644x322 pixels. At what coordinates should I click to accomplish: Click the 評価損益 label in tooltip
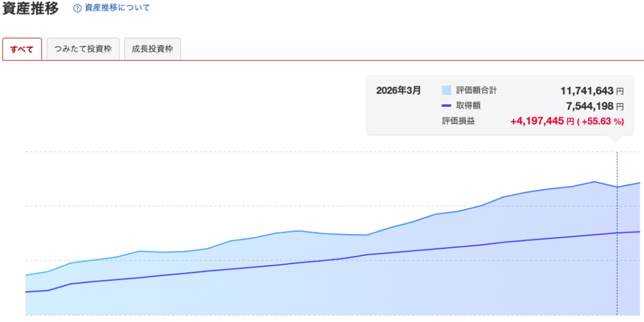tap(458, 121)
